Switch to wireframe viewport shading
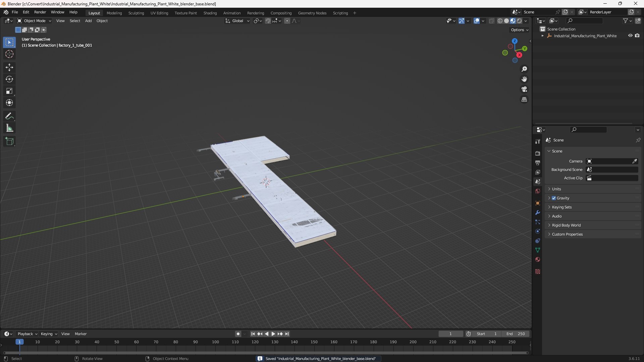The image size is (644, 362). pyautogui.click(x=500, y=21)
